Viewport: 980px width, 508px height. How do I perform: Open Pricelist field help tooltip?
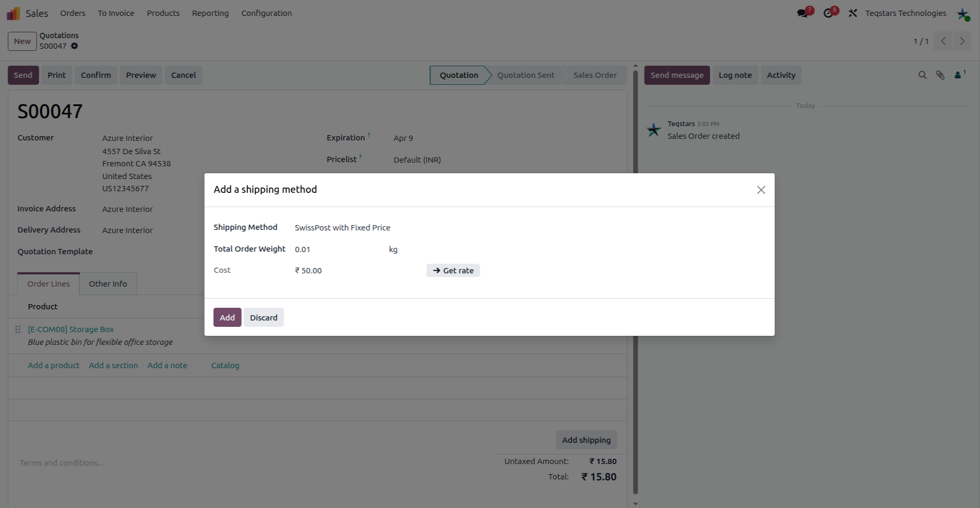[x=360, y=157]
